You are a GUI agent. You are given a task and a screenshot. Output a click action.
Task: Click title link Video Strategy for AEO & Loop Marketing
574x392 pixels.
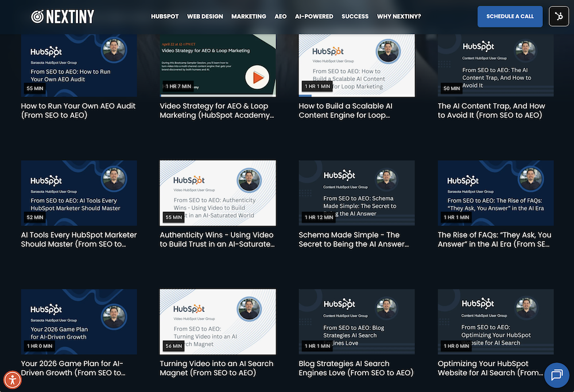click(217, 111)
